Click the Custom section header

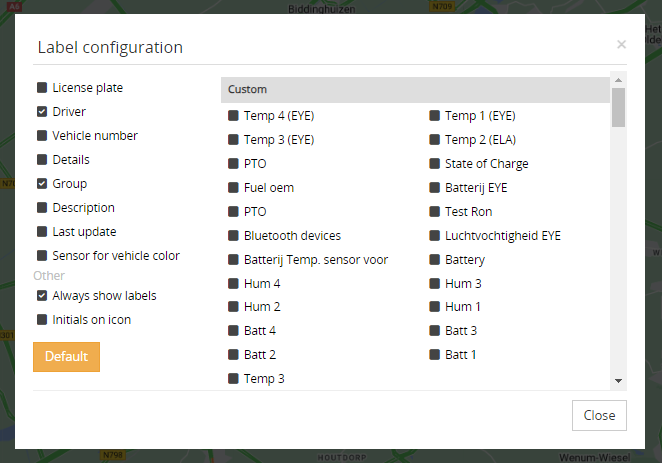click(415, 89)
